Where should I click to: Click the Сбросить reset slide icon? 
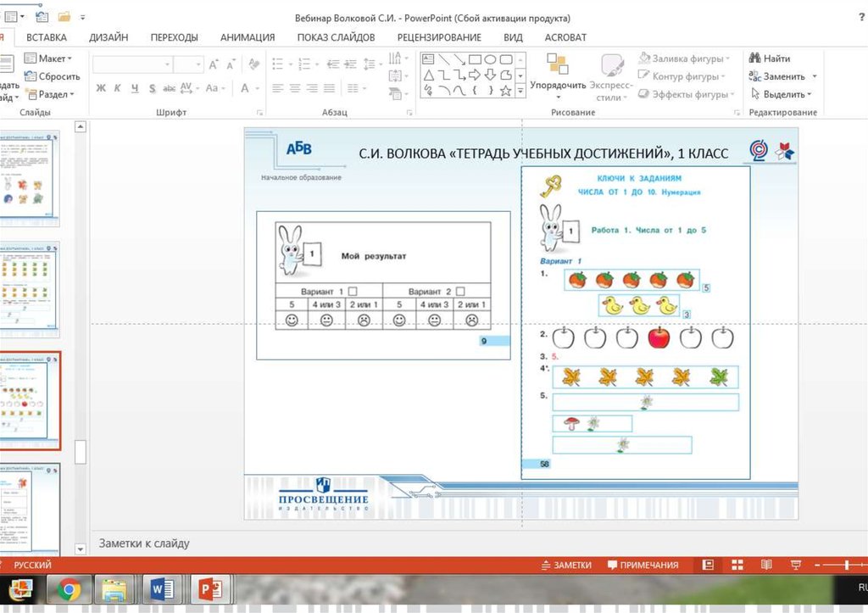[x=31, y=76]
